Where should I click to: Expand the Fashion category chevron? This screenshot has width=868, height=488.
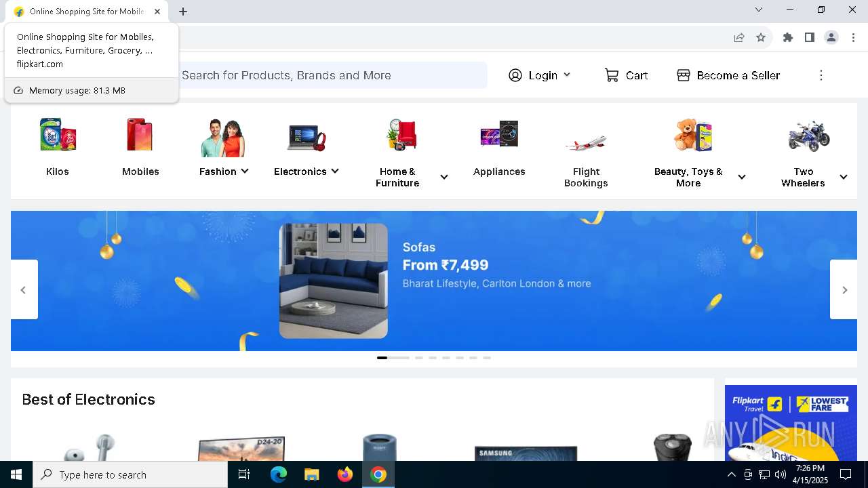[x=245, y=171]
